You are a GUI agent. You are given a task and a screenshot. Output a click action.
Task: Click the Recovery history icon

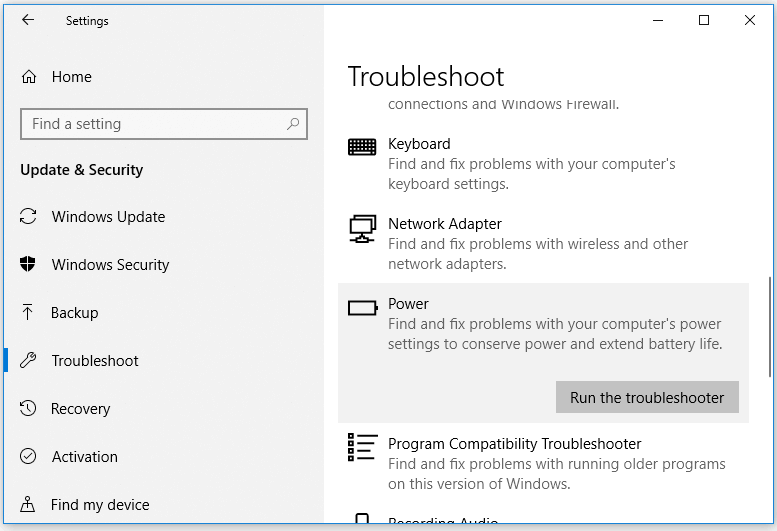pos(29,409)
